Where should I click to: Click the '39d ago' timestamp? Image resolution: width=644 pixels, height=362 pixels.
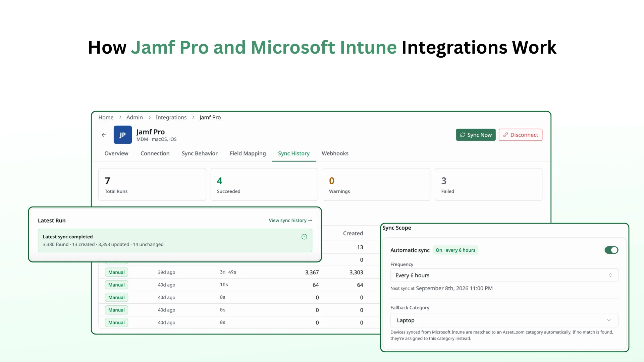[x=166, y=272]
